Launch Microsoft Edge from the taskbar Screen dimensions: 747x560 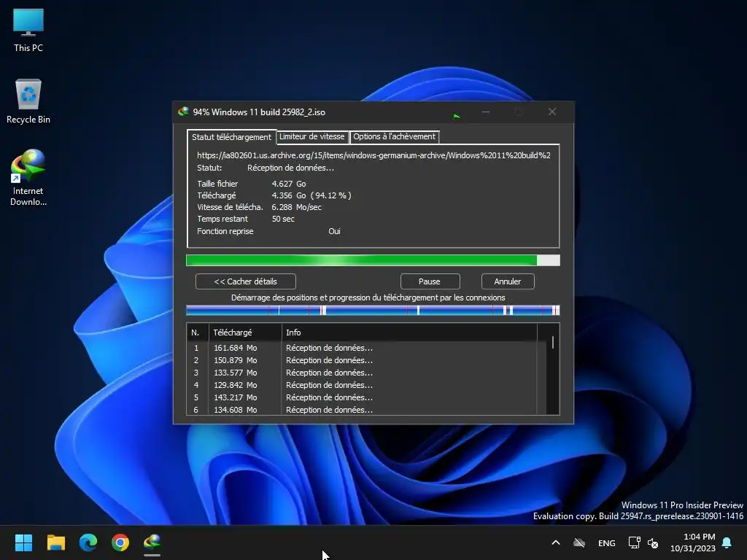[x=88, y=542]
